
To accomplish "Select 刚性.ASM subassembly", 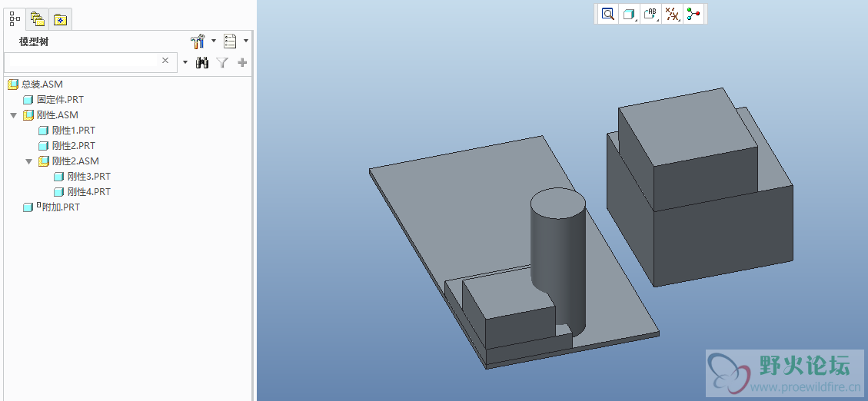I will click(x=58, y=115).
